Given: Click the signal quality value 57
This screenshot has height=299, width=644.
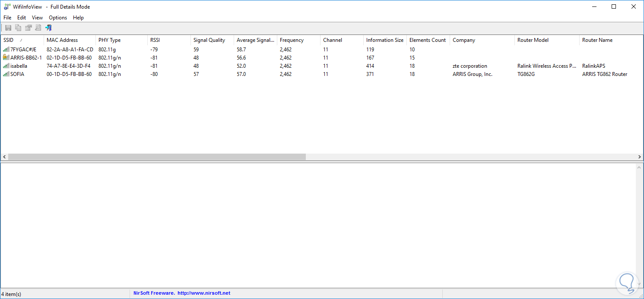Looking at the screenshot, I should [196, 74].
